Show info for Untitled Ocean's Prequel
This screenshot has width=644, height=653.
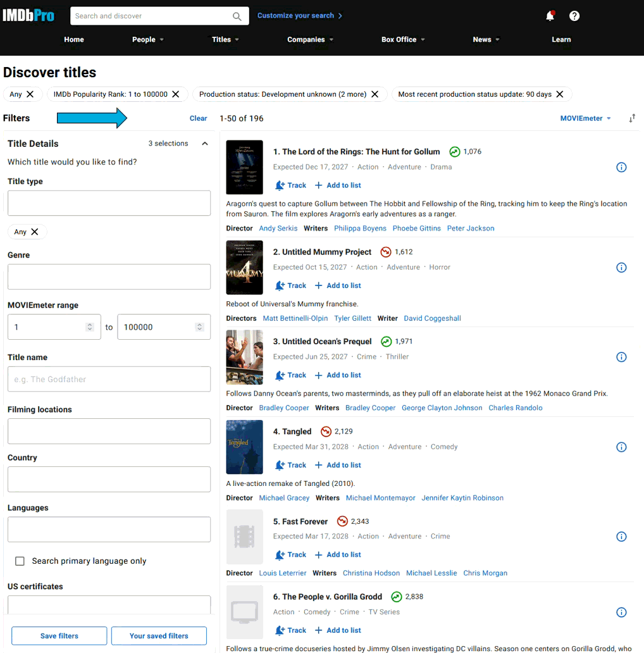[x=621, y=357]
